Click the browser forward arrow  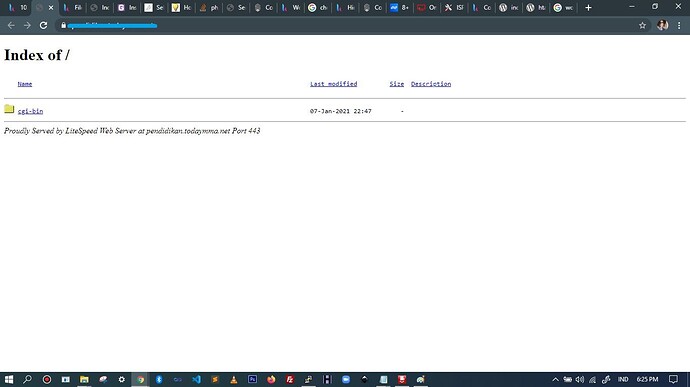click(27, 26)
